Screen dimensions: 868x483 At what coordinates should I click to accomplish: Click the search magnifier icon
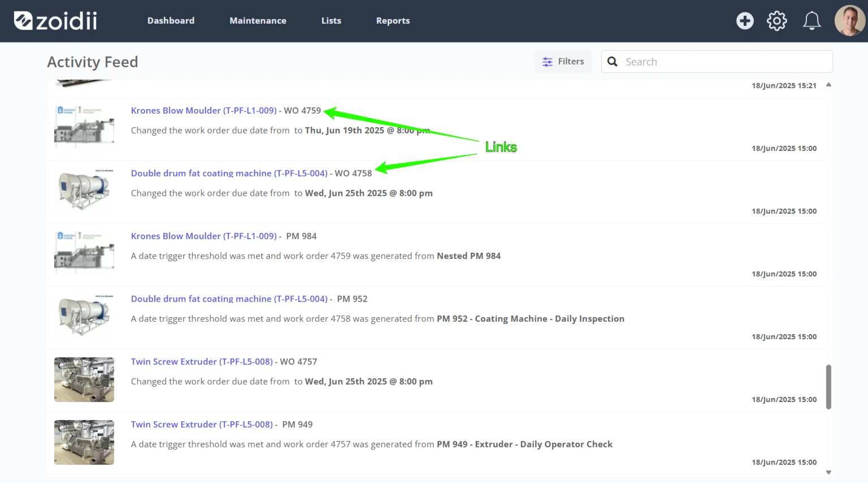point(613,62)
